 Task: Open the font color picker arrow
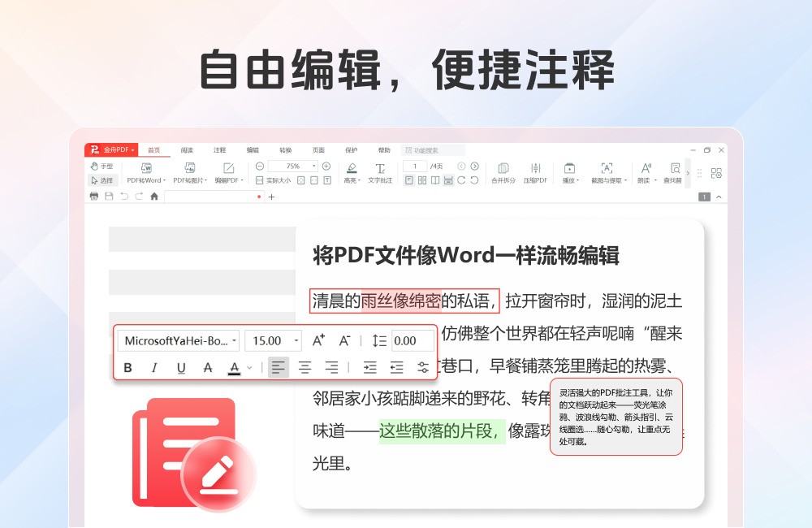[x=249, y=368]
